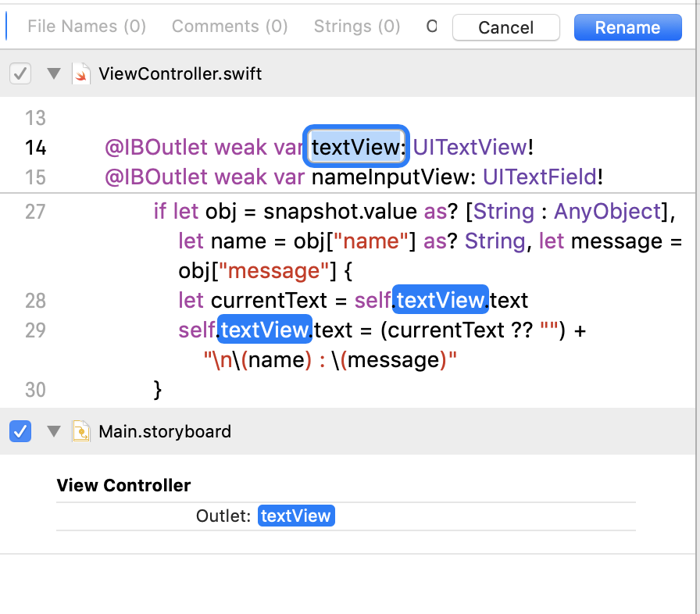The height and width of the screenshot is (614, 700).
Task: Click the Outlet textView token in the storyboard
Action: [296, 516]
